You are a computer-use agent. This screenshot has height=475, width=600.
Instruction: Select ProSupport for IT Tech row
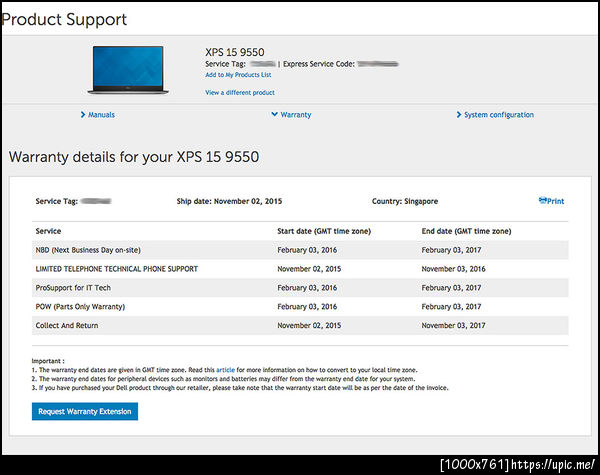coord(300,288)
